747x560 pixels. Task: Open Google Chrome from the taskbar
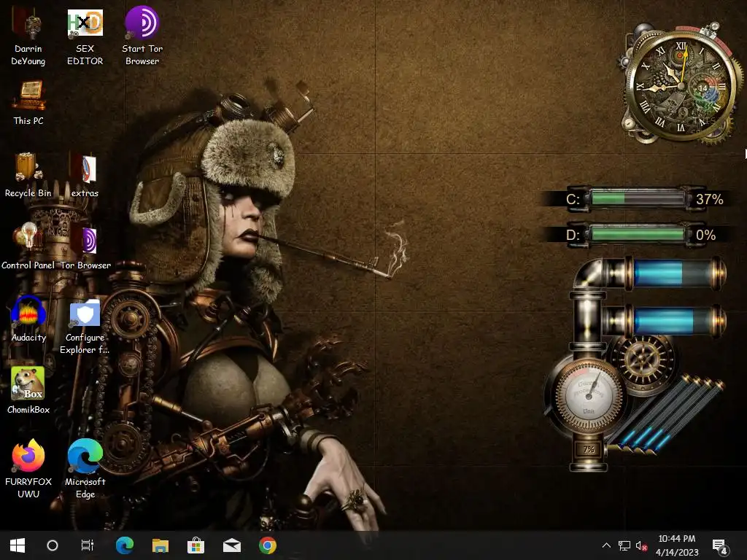(267, 545)
